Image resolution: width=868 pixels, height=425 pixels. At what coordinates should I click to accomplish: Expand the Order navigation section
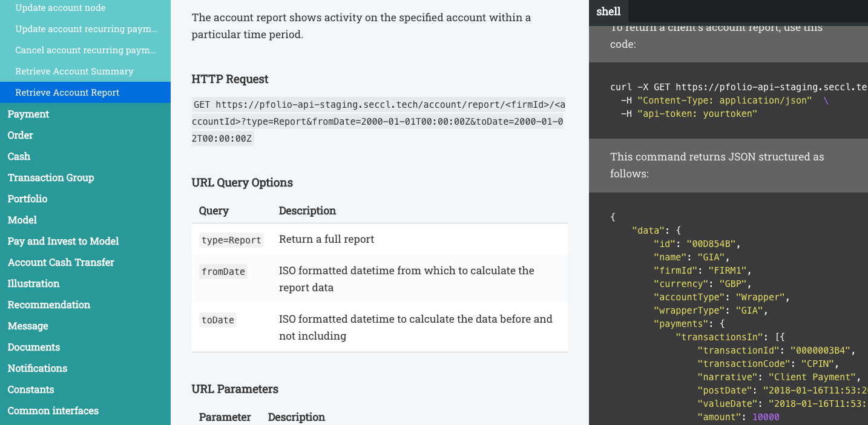21,135
